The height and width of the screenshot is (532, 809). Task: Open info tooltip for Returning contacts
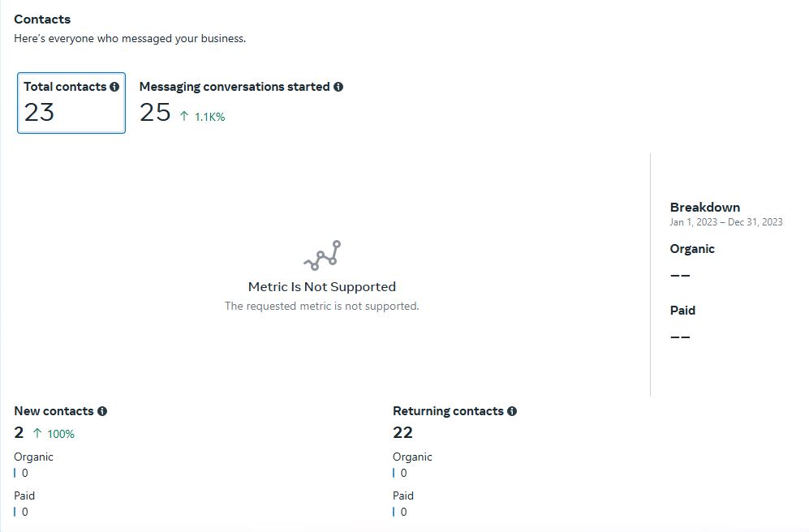(x=512, y=411)
